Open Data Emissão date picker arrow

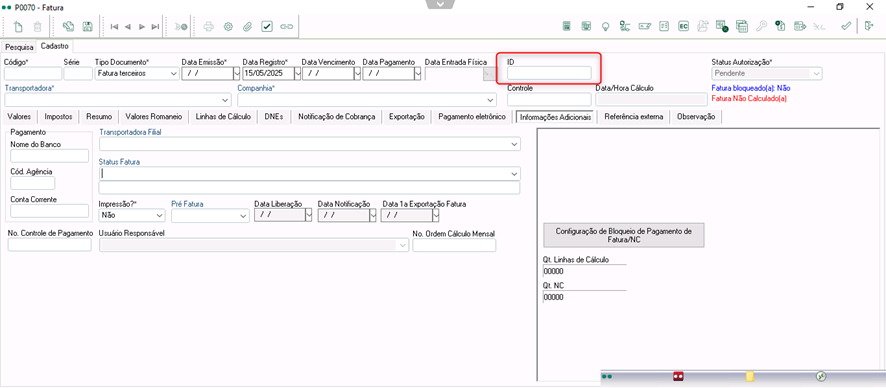[236, 73]
